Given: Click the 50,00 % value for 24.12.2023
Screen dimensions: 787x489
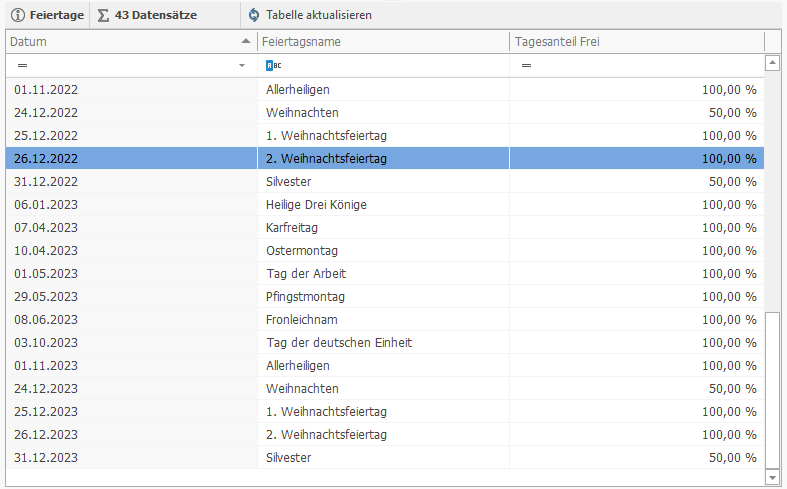Looking at the screenshot, I should click(x=733, y=389).
